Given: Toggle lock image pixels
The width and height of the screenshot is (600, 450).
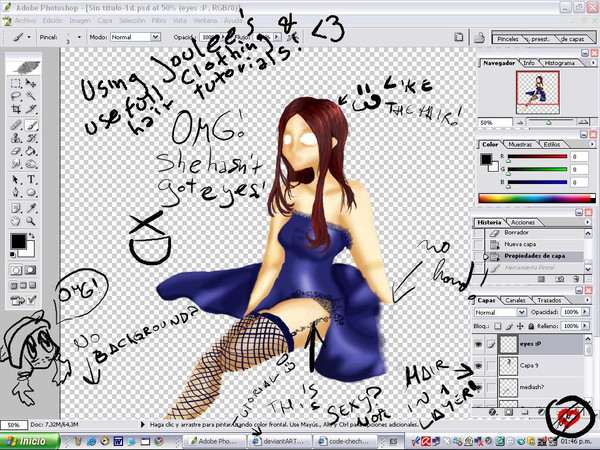Looking at the screenshot, I should click(x=509, y=326).
